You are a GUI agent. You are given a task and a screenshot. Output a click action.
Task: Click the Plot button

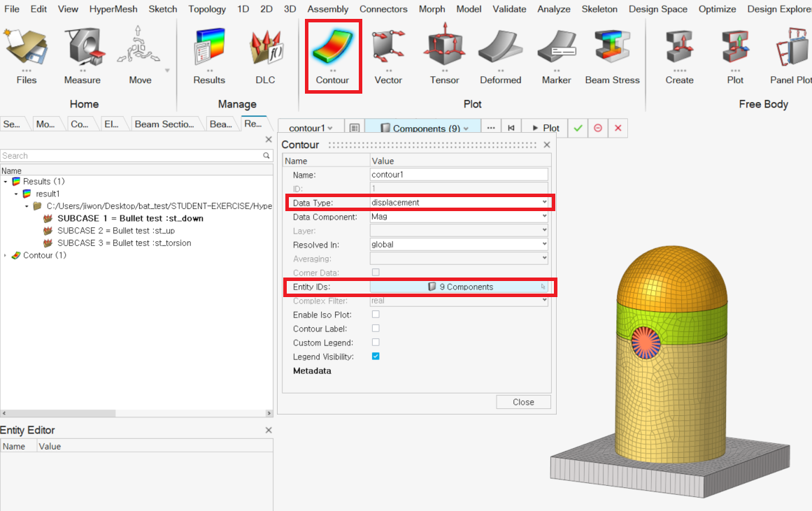pyautogui.click(x=546, y=128)
